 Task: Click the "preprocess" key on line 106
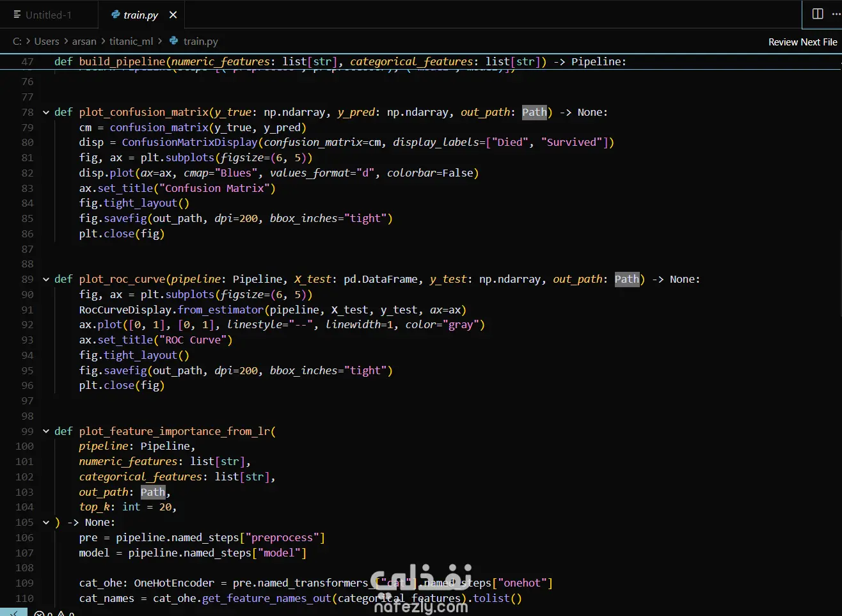[x=282, y=538]
